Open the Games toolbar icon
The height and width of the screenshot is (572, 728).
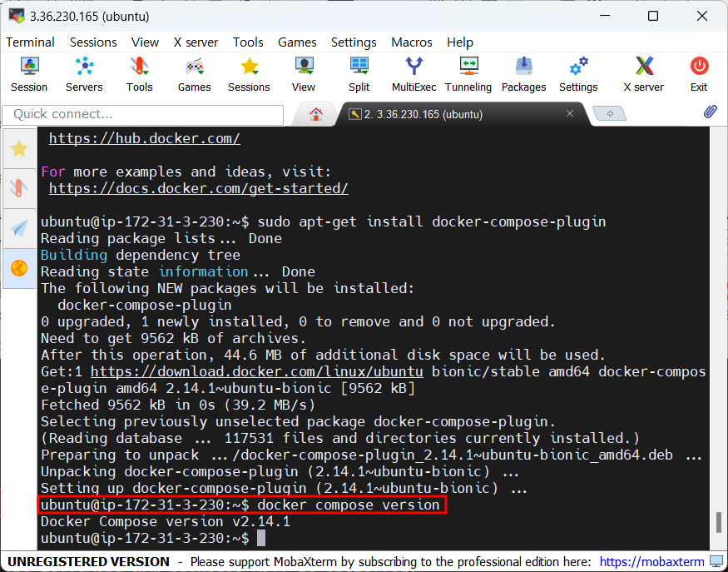pyautogui.click(x=194, y=74)
